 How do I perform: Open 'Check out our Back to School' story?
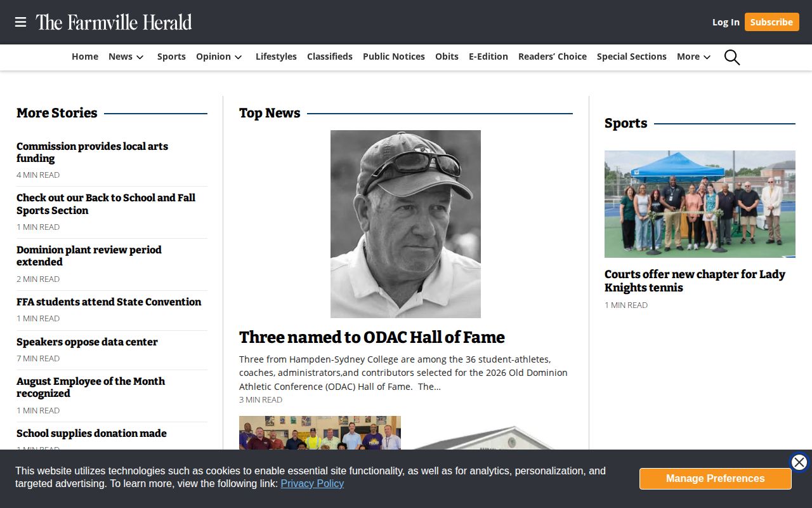pos(106,204)
